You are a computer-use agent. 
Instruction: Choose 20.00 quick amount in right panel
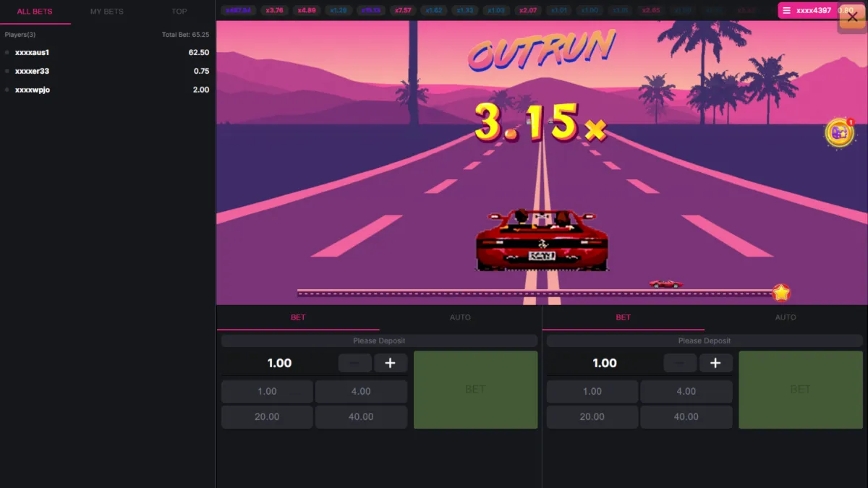coord(592,417)
